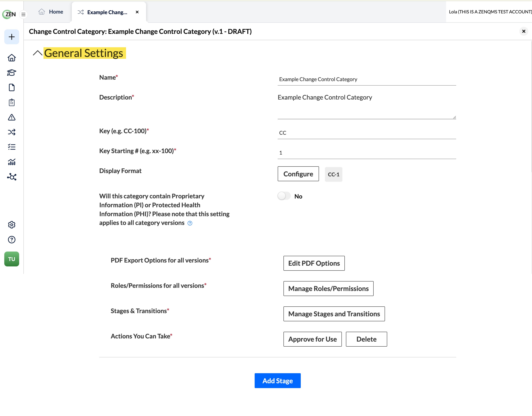The image size is (532, 416).
Task: Toggle the PI/PHI switch currently set to No
Action: 284,196
